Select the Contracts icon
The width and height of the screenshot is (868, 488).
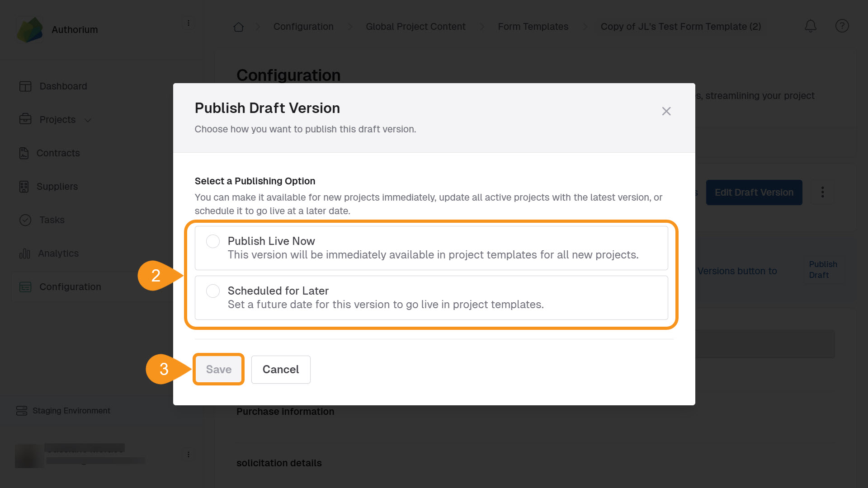tap(25, 153)
